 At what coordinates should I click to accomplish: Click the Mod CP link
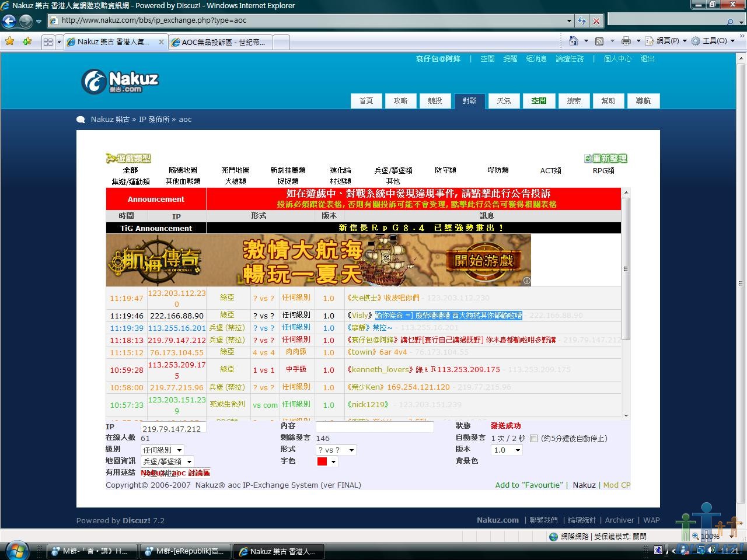tap(617, 485)
